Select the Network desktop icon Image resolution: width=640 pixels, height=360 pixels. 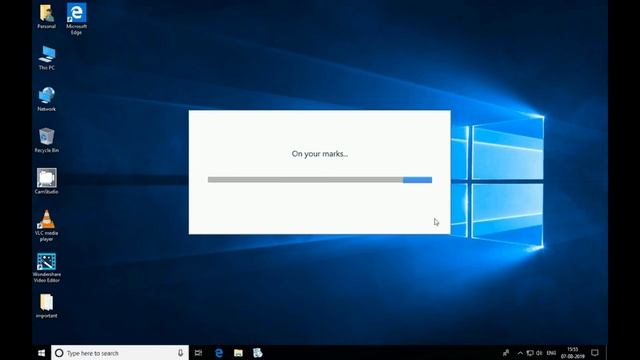pos(47,99)
